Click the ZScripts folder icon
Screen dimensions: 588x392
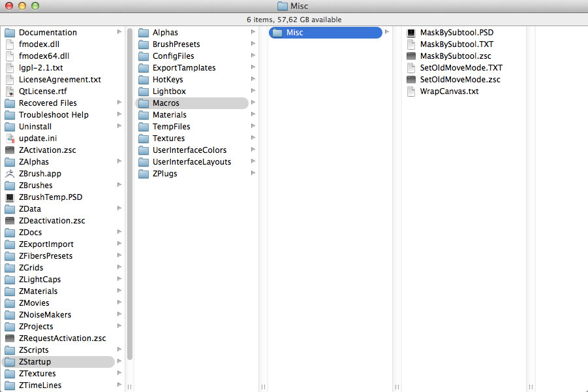point(10,350)
